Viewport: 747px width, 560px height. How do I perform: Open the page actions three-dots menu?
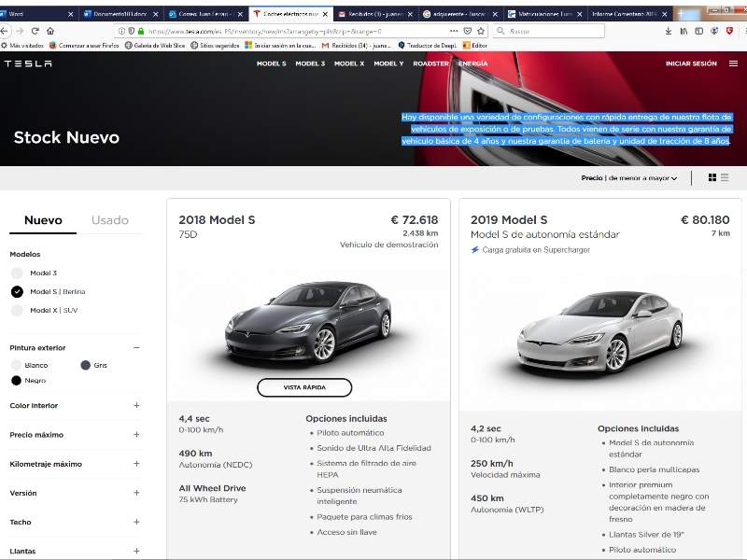(454, 31)
